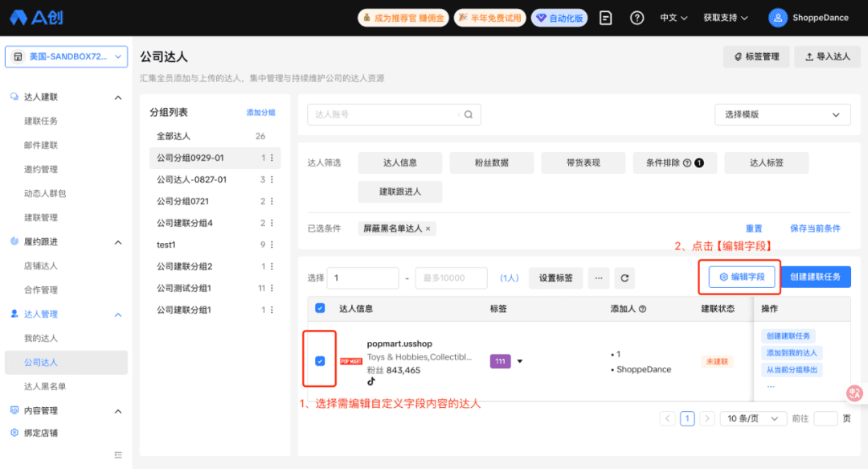Screen dimensions: 868x469
Task: Open the 中文 language dropdown
Action: click(x=674, y=18)
